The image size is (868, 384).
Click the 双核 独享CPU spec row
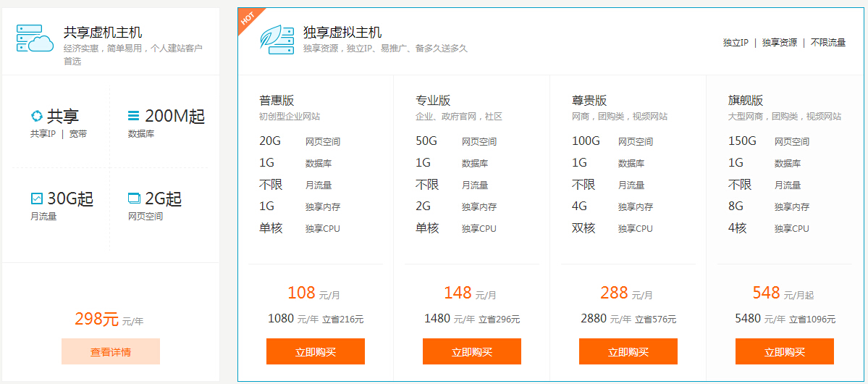pos(612,228)
